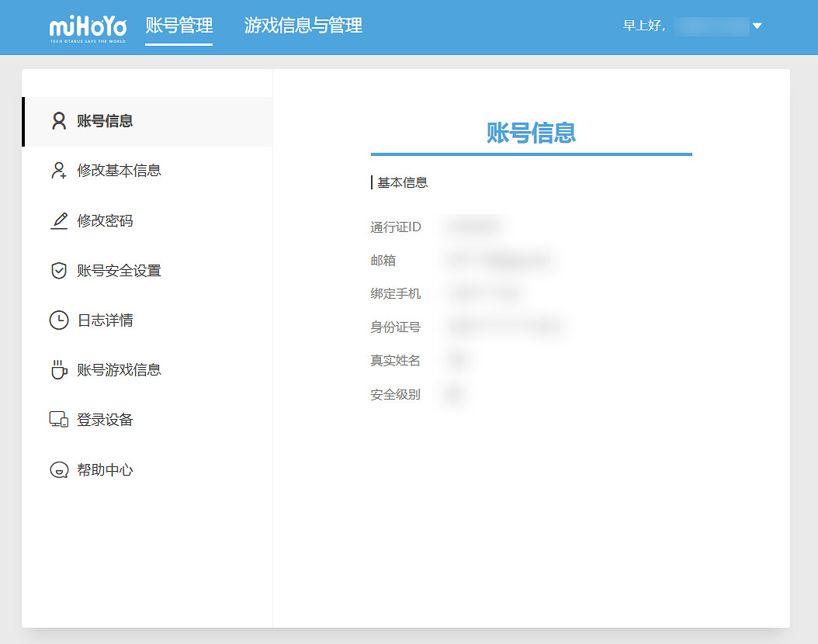Click the monitor icon beside 登录设备
Viewport: 818px width, 644px height.
pos(59,420)
